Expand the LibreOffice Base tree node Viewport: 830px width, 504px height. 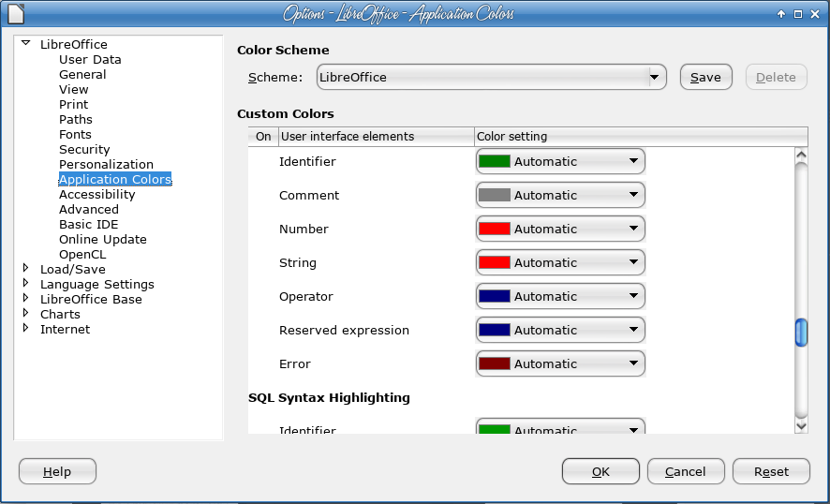[x=25, y=298]
